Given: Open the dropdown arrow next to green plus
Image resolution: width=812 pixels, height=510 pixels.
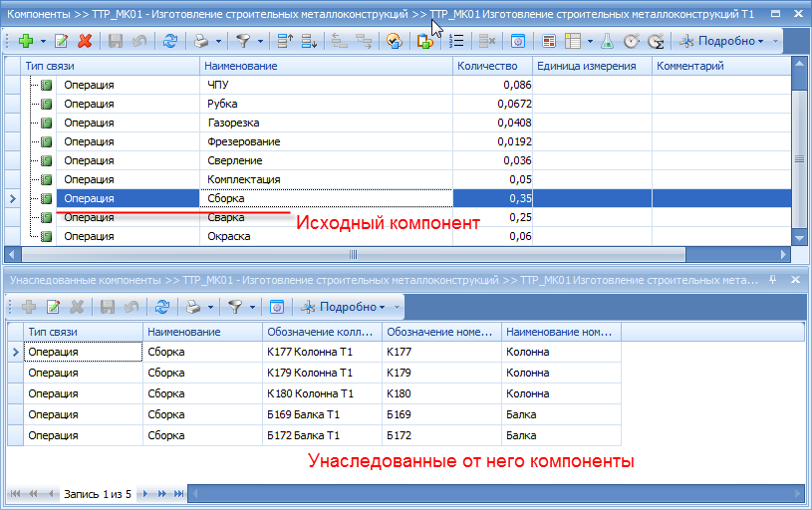Looking at the screenshot, I should click(x=43, y=41).
